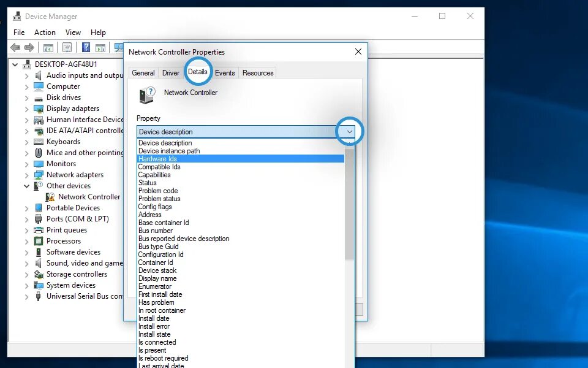Click the Mice and pointing devices icon

[x=38, y=153]
